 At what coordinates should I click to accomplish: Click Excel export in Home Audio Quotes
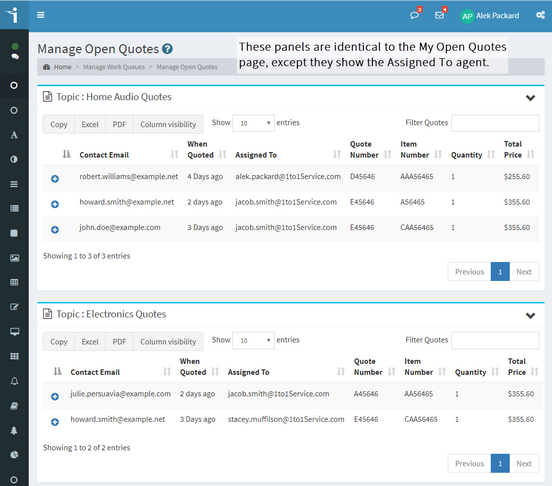(x=90, y=124)
